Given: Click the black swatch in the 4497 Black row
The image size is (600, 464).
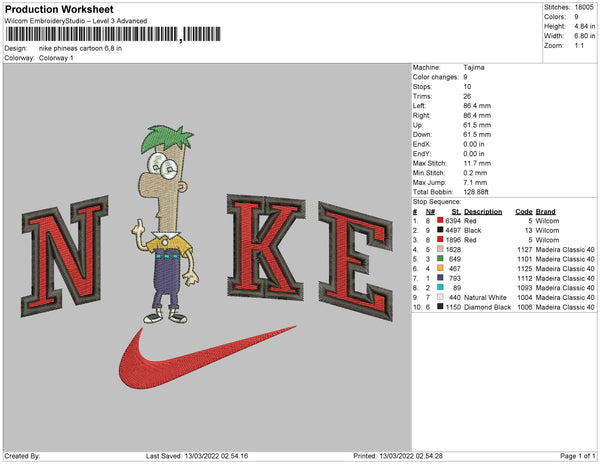Looking at the screenshot, I should [x=440, y=230].
